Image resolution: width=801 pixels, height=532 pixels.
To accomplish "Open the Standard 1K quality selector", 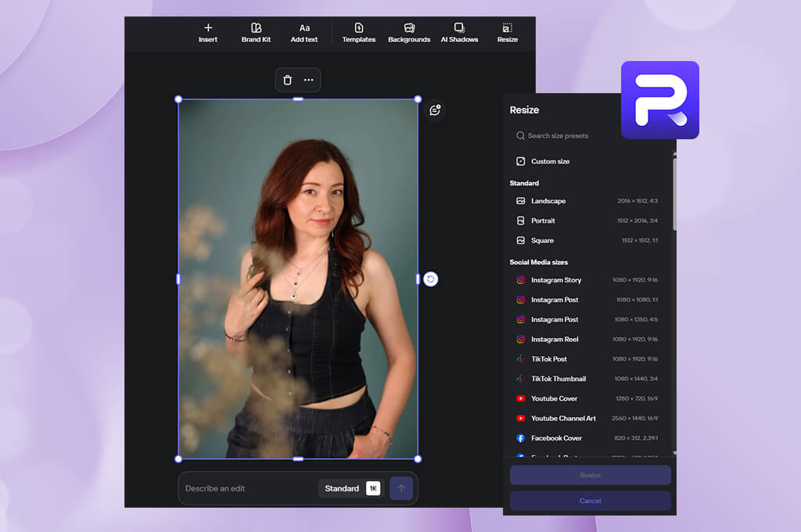I will tap(351, 488).
